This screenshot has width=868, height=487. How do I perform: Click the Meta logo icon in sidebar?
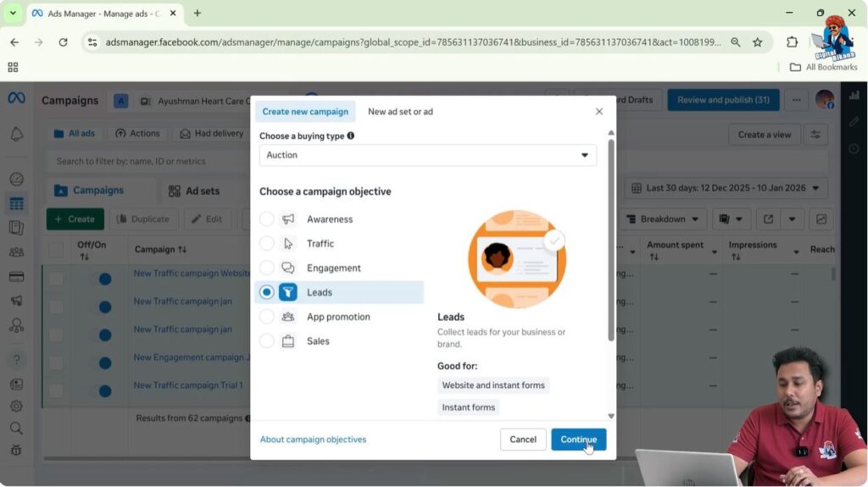[x=16, y=98]
